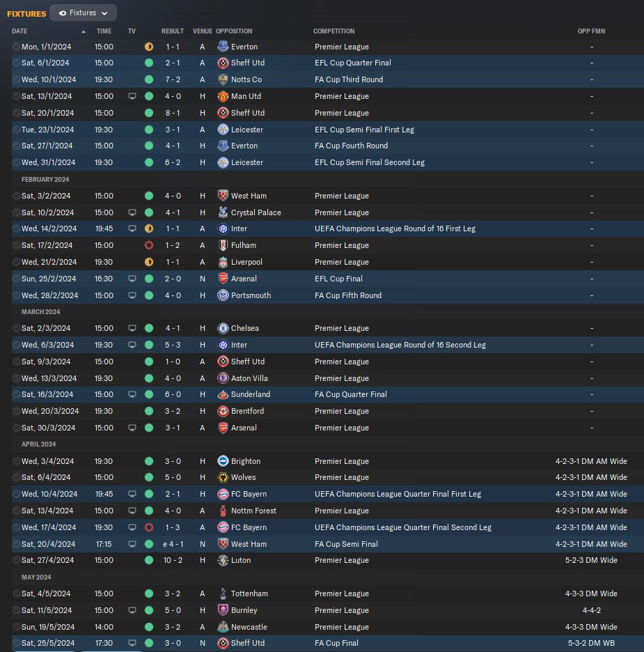The height and width of the screenshot is (652, 644).
Task: Click Arsenal badge in EFL Cup Final row
Action: pyautogui.click(x=223, y=279)
